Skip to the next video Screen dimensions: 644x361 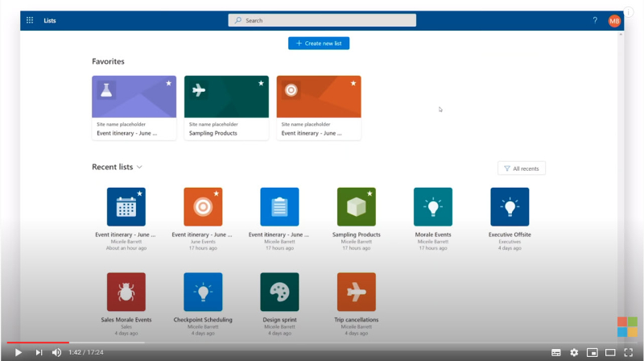tap(39, 352)
